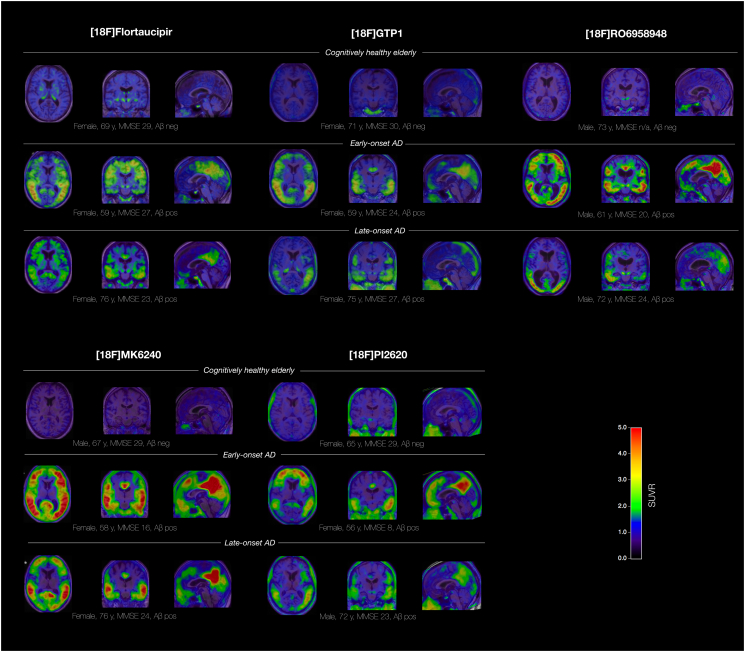Viewport: 745px width, 652px height.
Task: Click 'Cognitively healthy elderly' heading above Flortaucipir scans
Action: (371, 53)
